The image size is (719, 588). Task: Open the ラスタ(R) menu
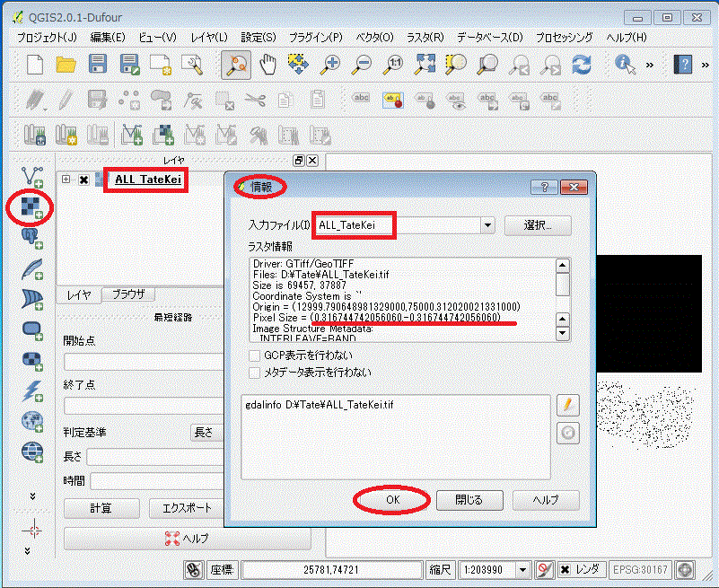click(x=425, y=37)
